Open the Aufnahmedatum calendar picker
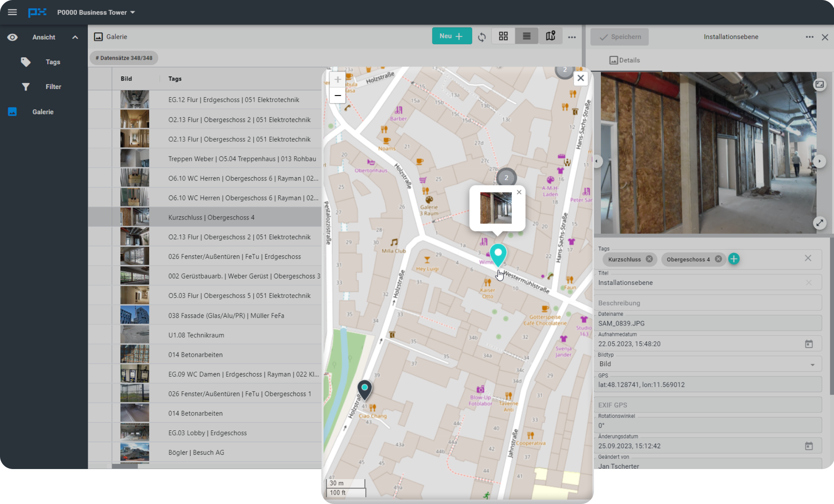This screenshot has height=504, width=834. pyautogui.click(x=809, y=344)
